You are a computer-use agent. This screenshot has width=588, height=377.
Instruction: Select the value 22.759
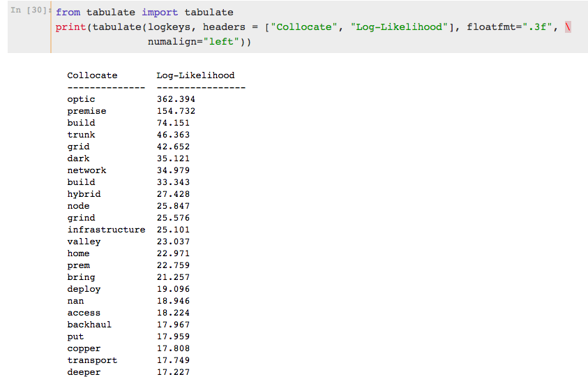173,265
